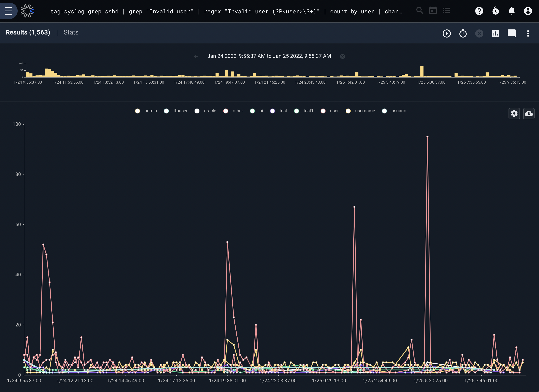Toggle the admin series in legend
Screen dimensions: 539x392
[145, 111]
